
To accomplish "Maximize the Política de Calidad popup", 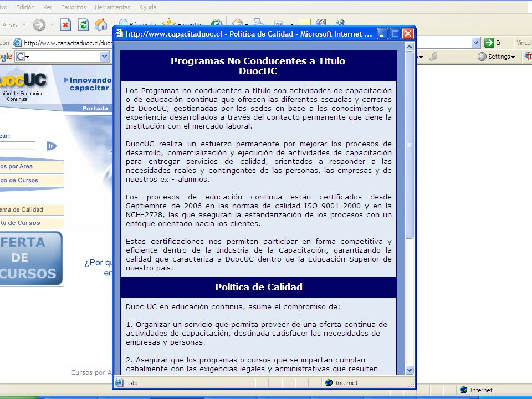I will tap(395, 34).
